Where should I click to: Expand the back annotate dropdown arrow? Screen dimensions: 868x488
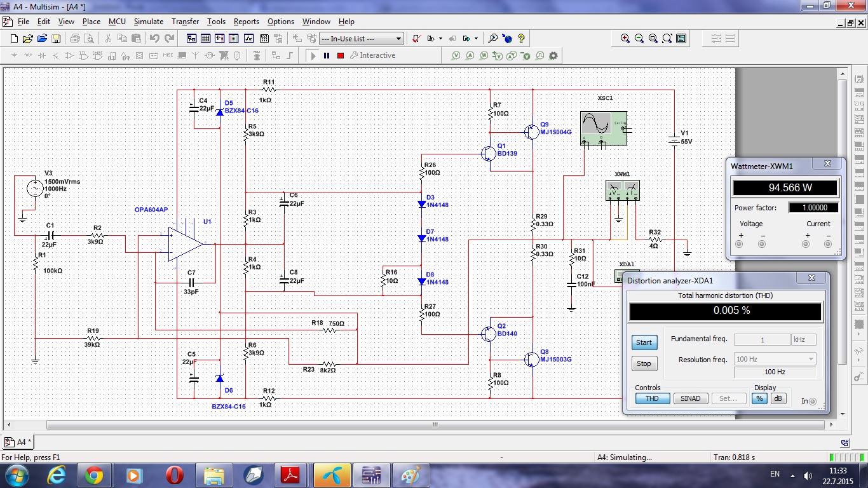(440, 39)
